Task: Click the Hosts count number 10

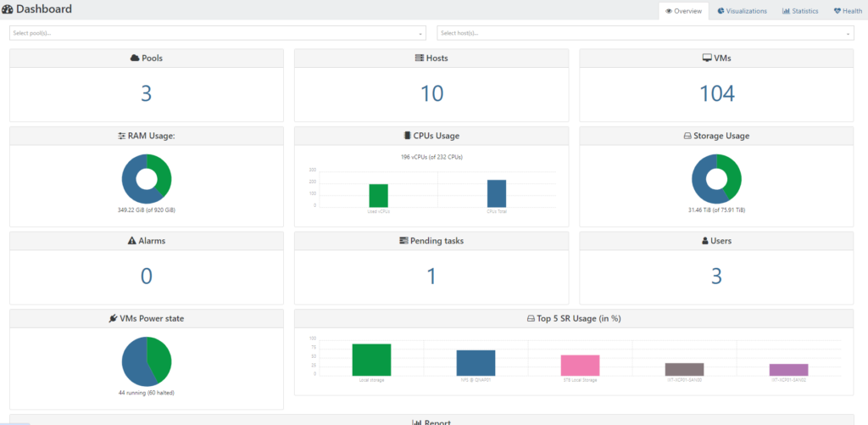Action: click(431, 93)
